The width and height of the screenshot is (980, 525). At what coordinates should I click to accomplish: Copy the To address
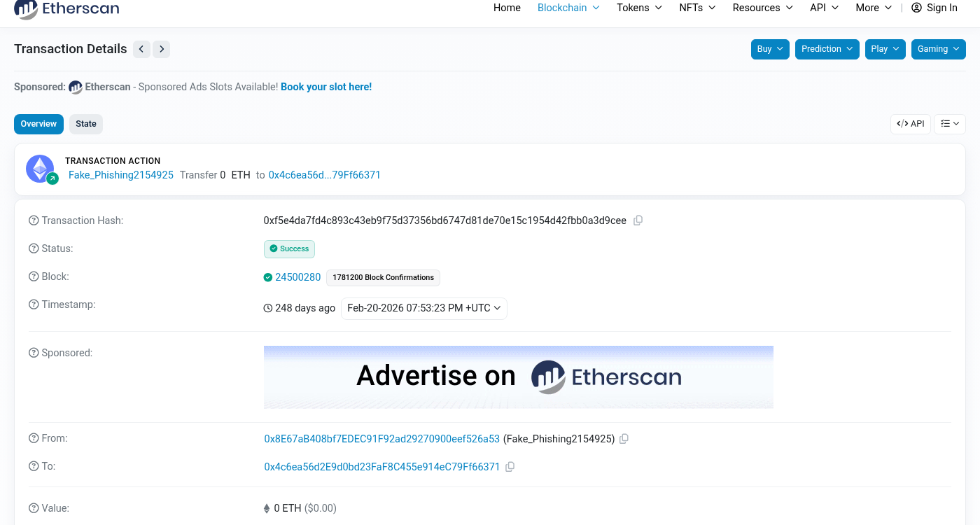(x=510, y=467)
